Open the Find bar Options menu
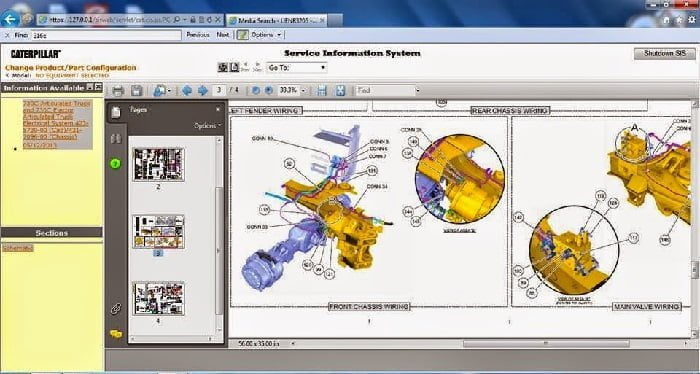This screenshot has width=700, height=374. pyautogui.click(x=266, y=35)
